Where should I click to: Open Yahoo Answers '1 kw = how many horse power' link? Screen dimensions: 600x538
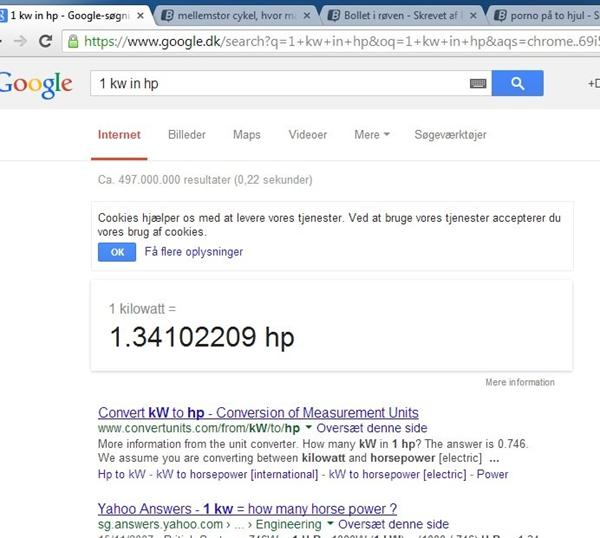point(247,509)
